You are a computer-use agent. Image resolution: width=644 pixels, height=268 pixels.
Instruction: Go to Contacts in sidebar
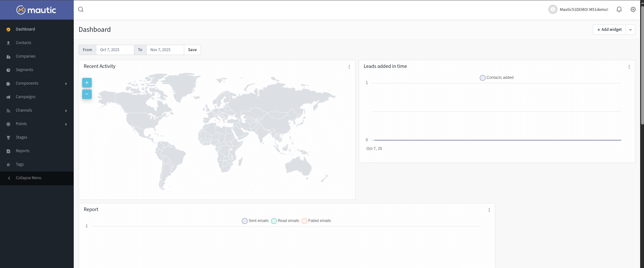click(x=24, y=43)
